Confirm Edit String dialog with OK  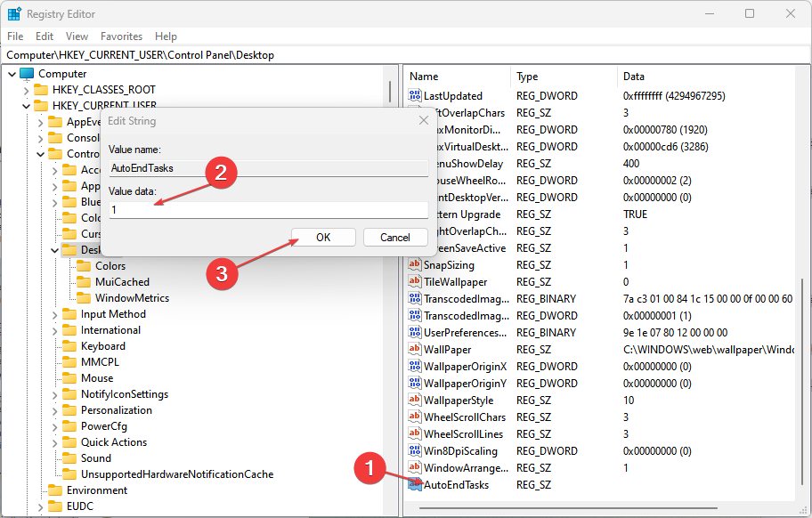pyautogui.click(x=323, y=237)
